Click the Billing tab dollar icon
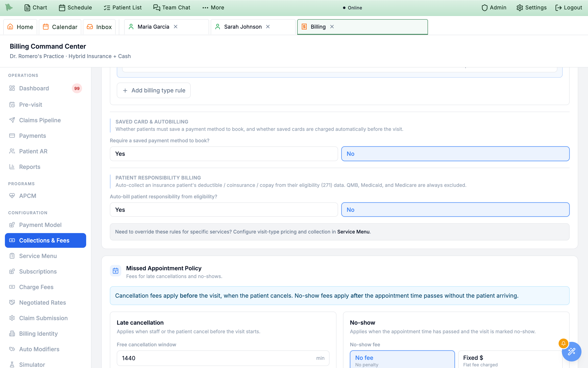Screen dimensions: 588x368 [304, 27]
